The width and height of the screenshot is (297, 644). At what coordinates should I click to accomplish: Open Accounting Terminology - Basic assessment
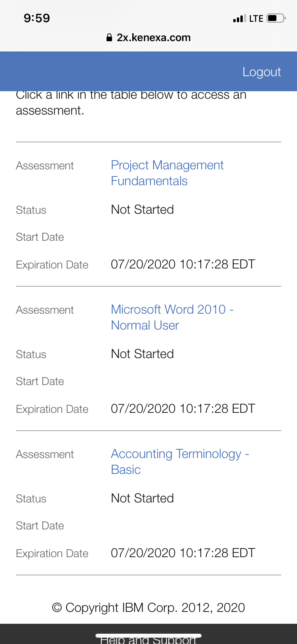(x=179, y=462)
